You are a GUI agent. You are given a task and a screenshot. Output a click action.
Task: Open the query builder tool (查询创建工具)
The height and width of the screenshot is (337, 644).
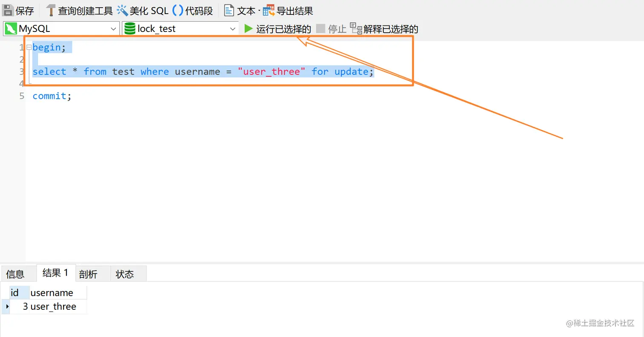[x=79, y=11]
